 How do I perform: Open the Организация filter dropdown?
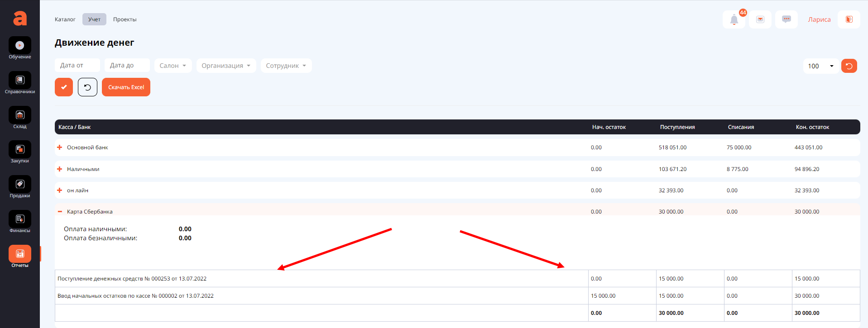(226, 66)
